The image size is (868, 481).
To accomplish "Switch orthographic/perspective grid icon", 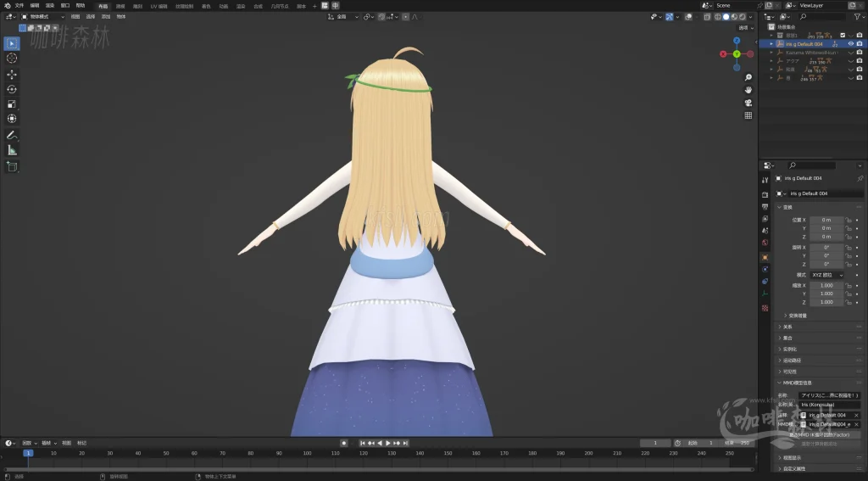I will [748, 115].
